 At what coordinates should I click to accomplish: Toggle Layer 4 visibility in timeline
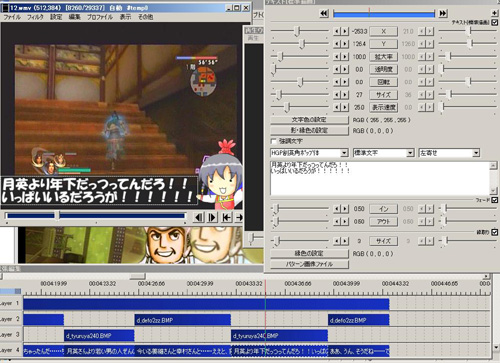pyautogui.click(x=11, y=350)
